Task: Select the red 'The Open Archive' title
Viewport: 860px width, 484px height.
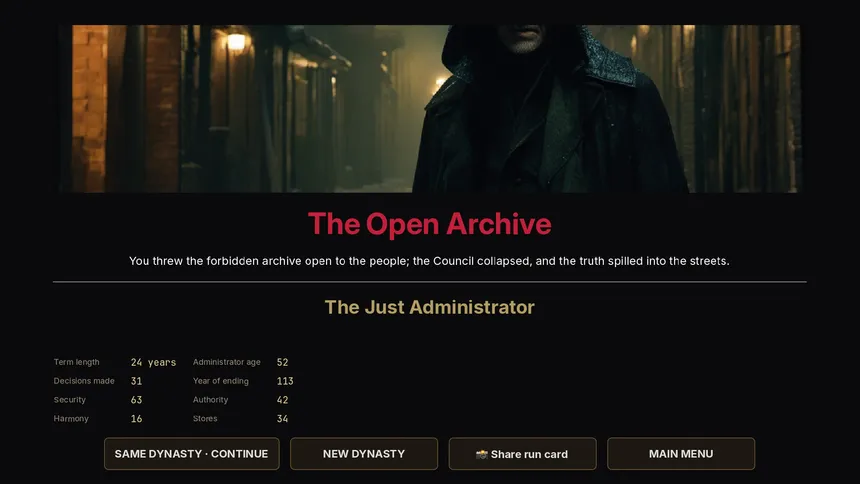Action: (x=429, y=224)
